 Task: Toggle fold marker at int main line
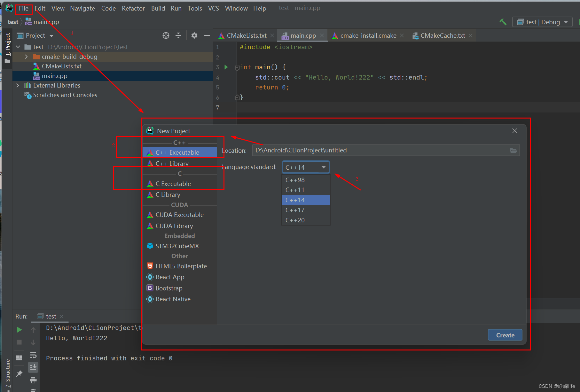(237, 67)
